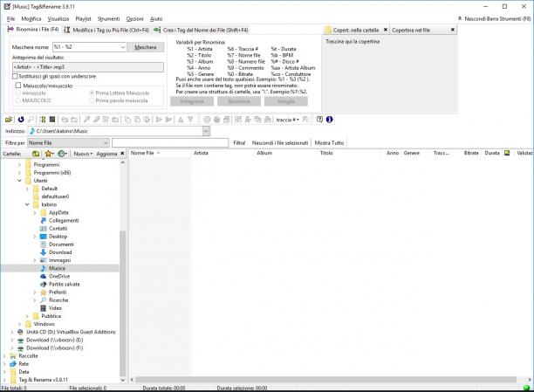
Task: Check the Maiuscolo/minuscolo option
Action: (x=18, y=86)
